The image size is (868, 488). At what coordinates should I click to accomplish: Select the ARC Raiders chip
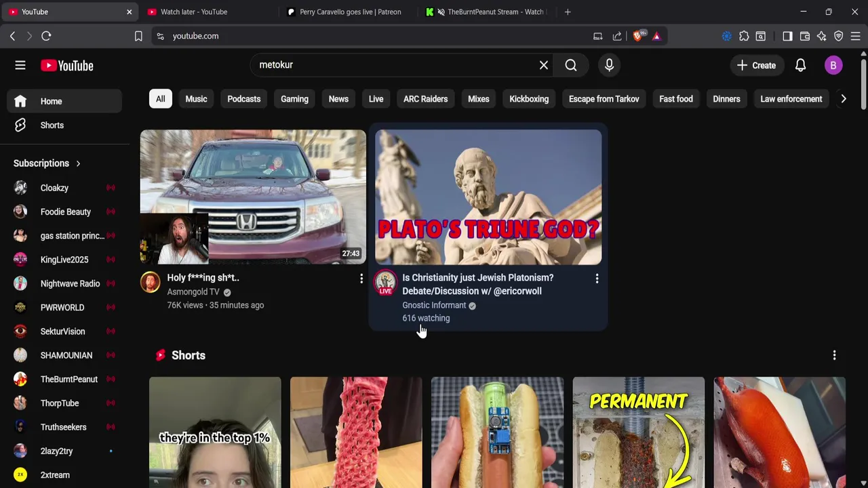(x=426, y=99)
